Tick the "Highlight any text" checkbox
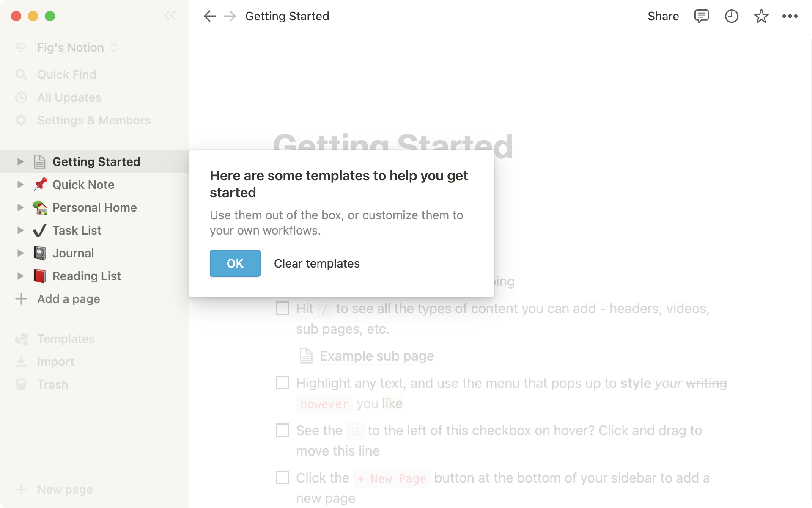This screenshot has width=812, height=508. 283,383
